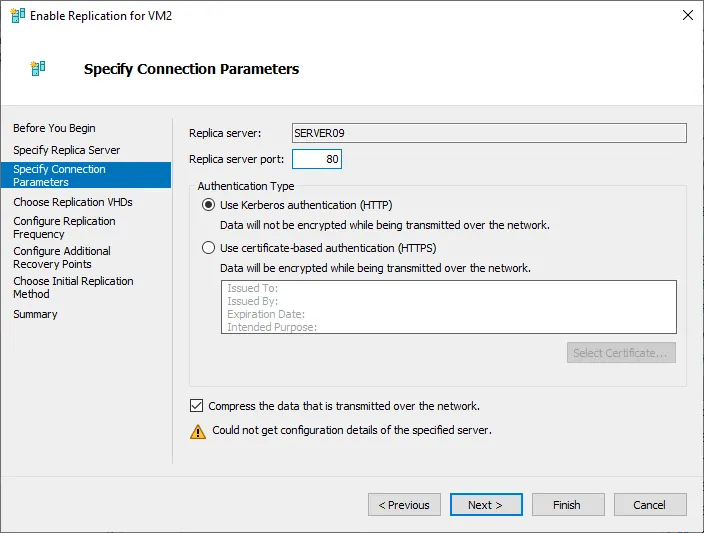Select the Specify Connection Parameters step

click(59, 176)
